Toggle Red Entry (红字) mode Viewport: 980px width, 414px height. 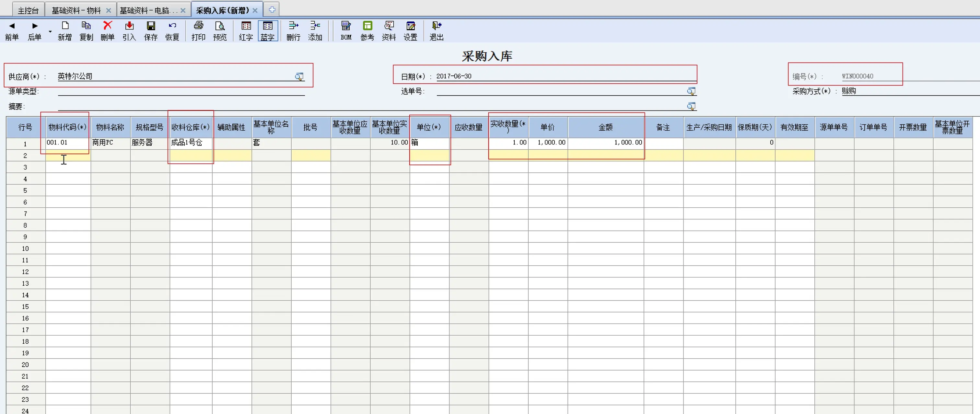tap(246, 26)
